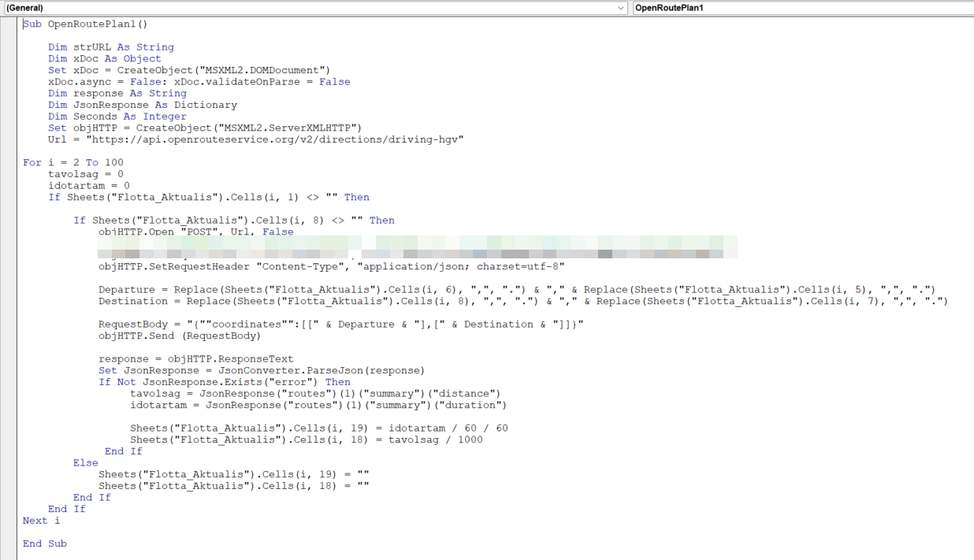Click the 'Dim JsonResponse As Dictionary' line
This screenshot has height=560, width=974.
coord(143,105)
